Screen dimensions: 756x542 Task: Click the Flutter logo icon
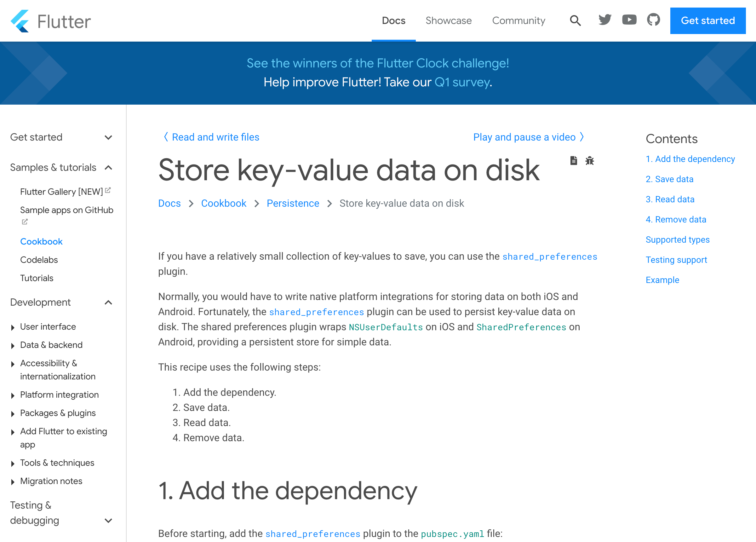(x=20, y=21)
